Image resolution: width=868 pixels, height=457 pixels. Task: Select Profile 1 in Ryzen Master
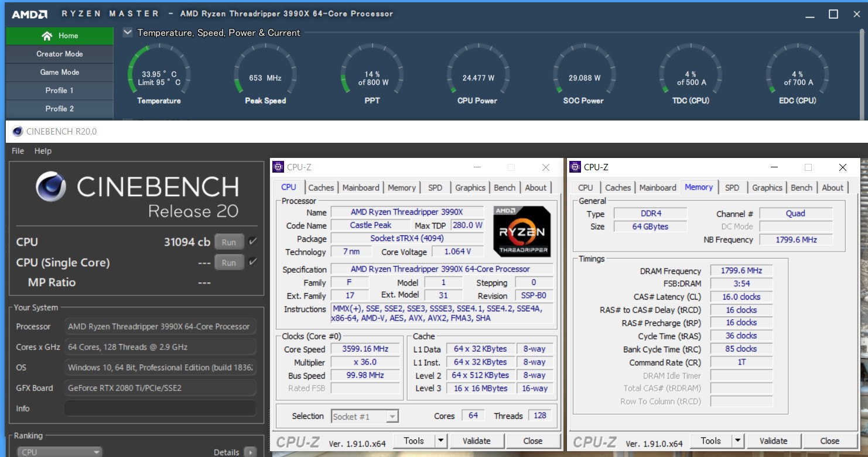click(60, 90)
